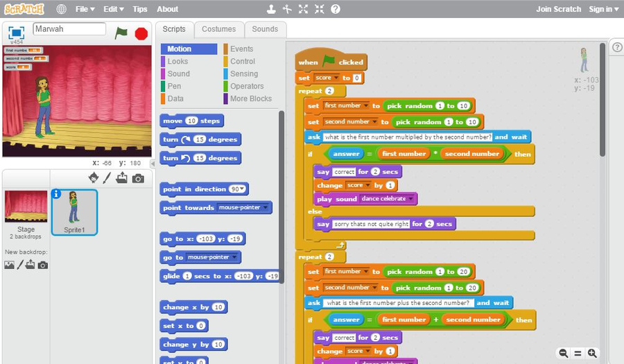Create new sprite from camera
Image resolution: width=624 pixels, height=364 pixels.
tap(138, 179)
